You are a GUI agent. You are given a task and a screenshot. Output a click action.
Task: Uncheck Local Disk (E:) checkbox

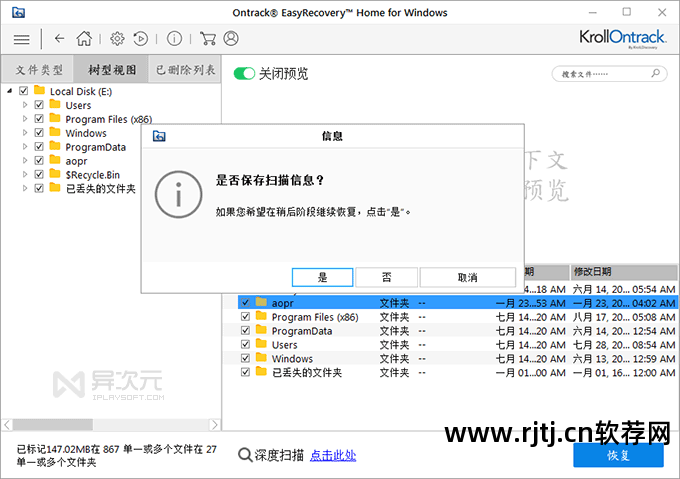(x=23, y=91)
